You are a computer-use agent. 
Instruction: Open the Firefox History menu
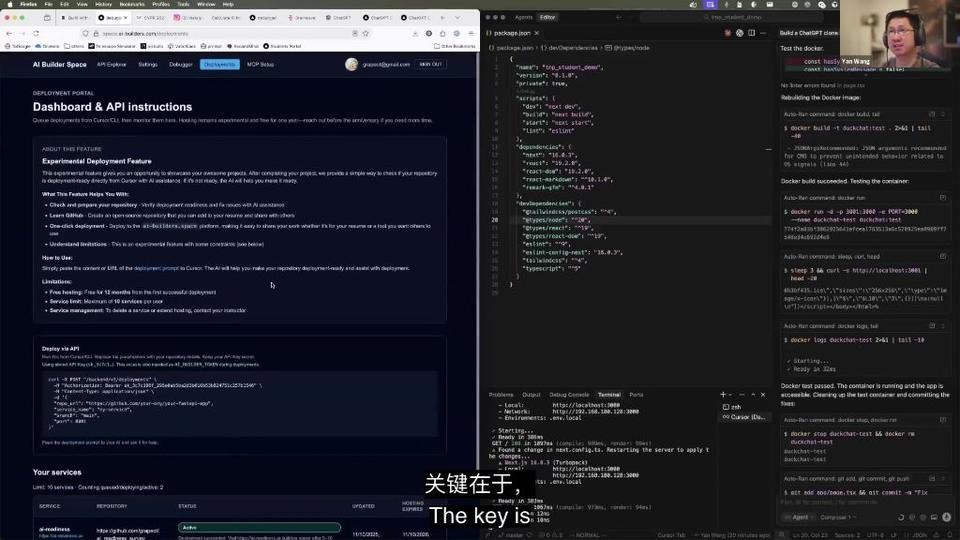tap(103, 4)
